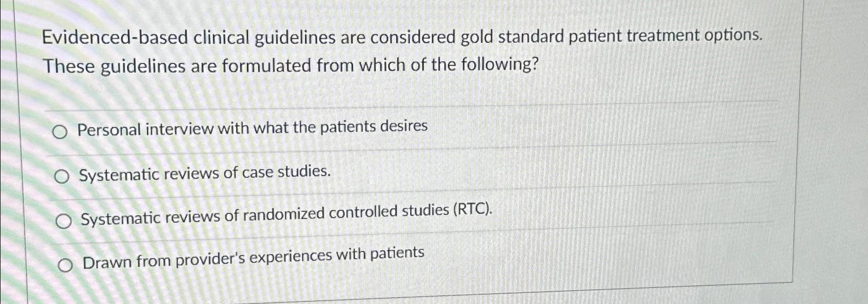Click the text 'Personal interview with what the patients desires'
868x304 pixels.
click(253, 129)
